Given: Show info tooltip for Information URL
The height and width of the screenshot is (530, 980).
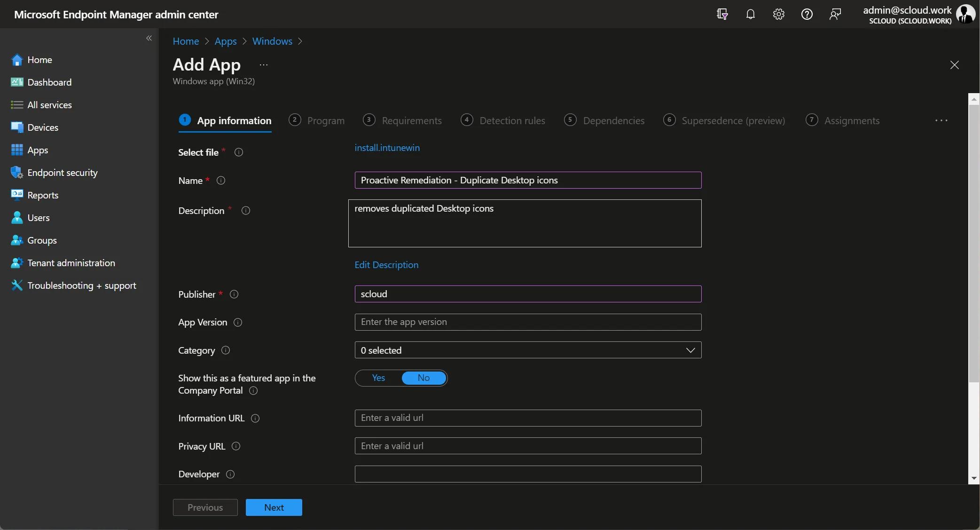Looking at the screenshot, I should [x=255, y=419].
